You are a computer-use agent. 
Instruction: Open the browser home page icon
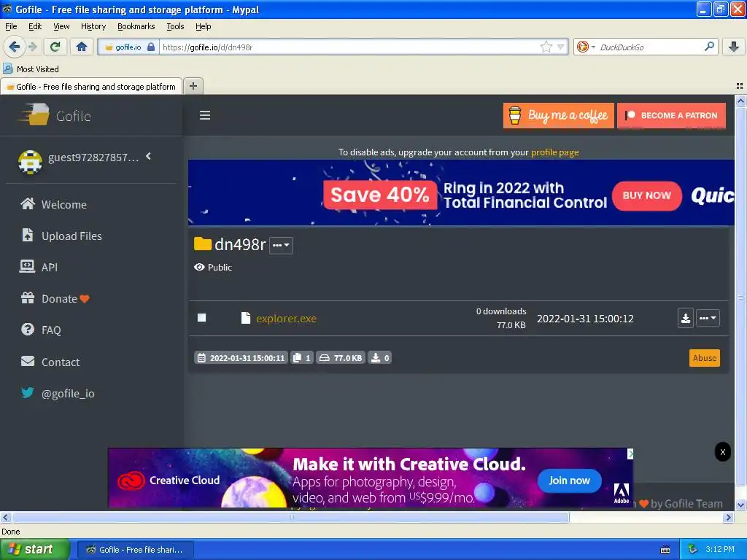click(x=82, y=47)
